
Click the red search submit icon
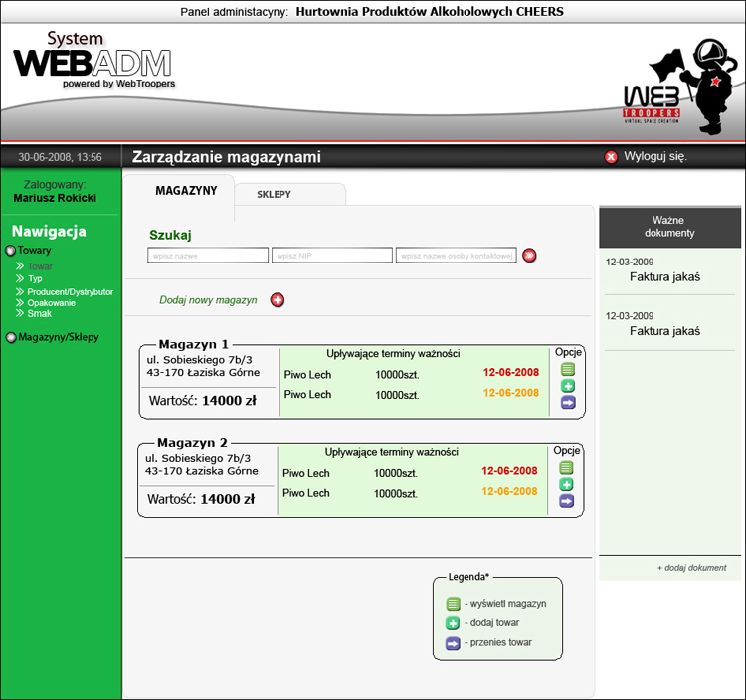(x=530, y=256)
